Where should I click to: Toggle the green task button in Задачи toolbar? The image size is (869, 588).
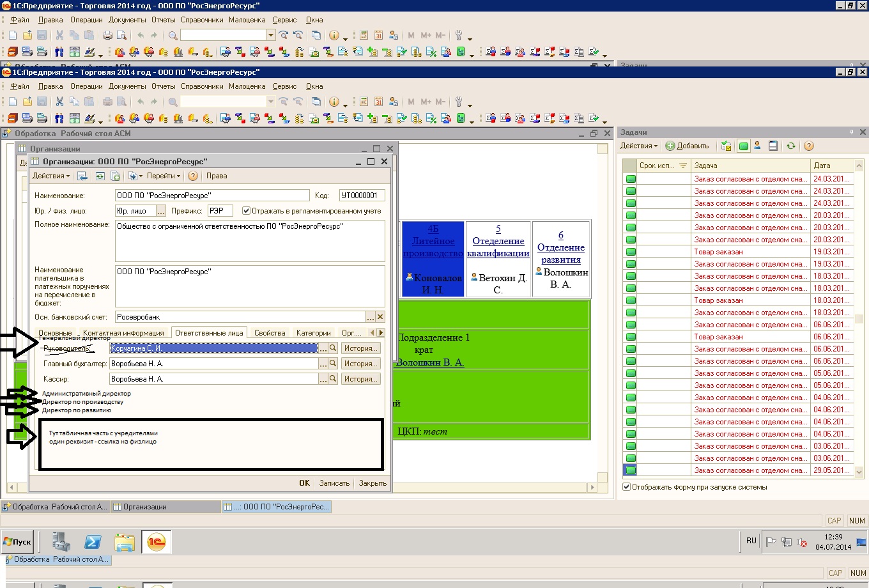743,146
